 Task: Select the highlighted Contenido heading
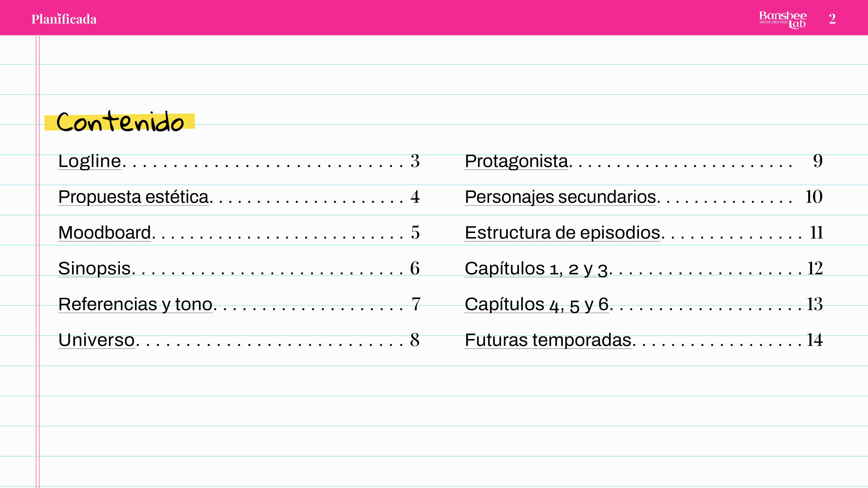pyautogui.click(x=120, y=122)
